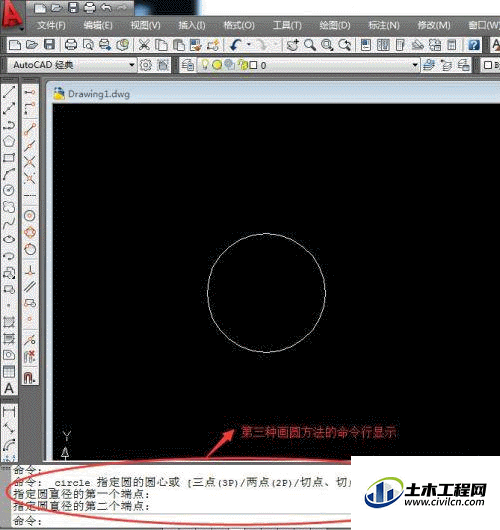Screen dimensions: 500x530
Task: Open Help question mark icon
Action: pos(474,45)
